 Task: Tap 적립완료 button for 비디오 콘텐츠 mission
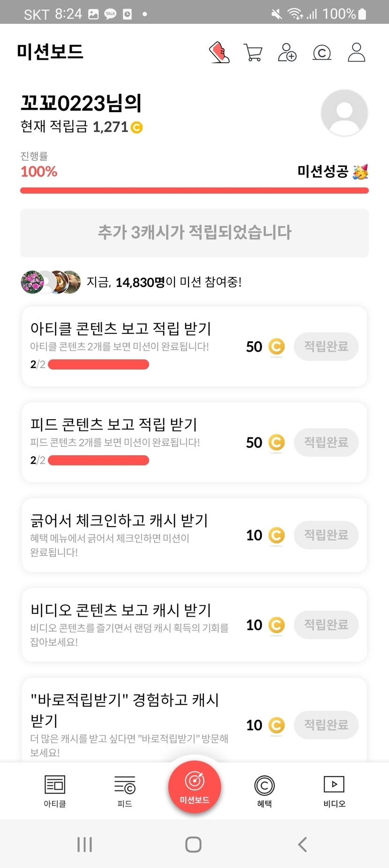coord(326,625)
